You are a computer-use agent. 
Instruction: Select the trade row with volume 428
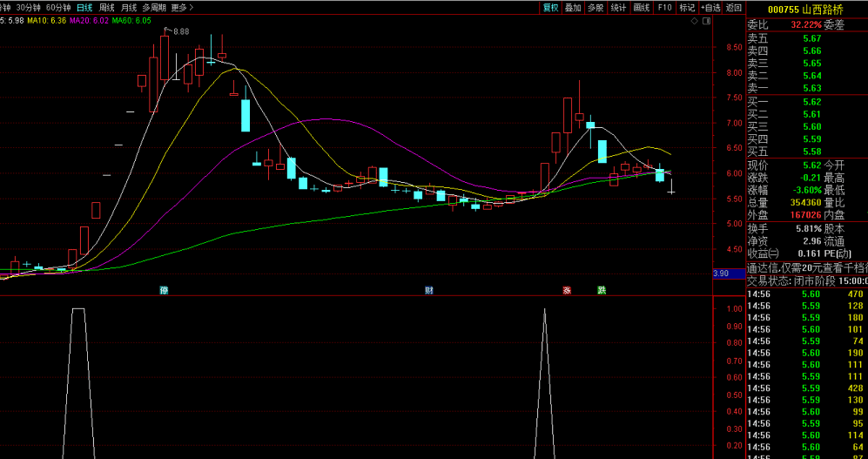tap(807, 388)
